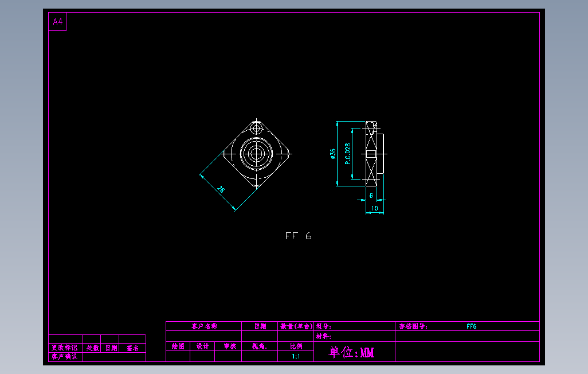Click the ø36 diameter dimension

[332, 154]
